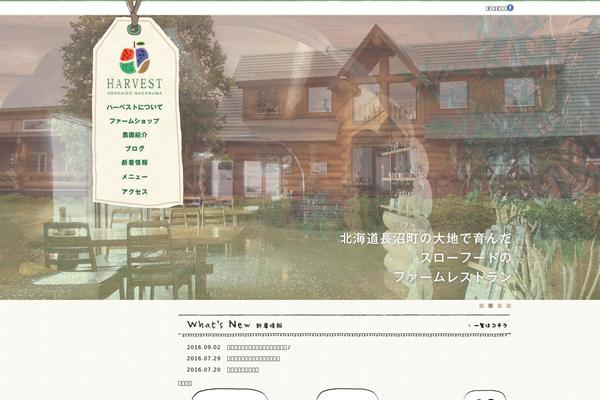This screenshot has width=600, height=400.
Task: Open the Facebook icon in the top bar
Action: [x=510, y=8]
